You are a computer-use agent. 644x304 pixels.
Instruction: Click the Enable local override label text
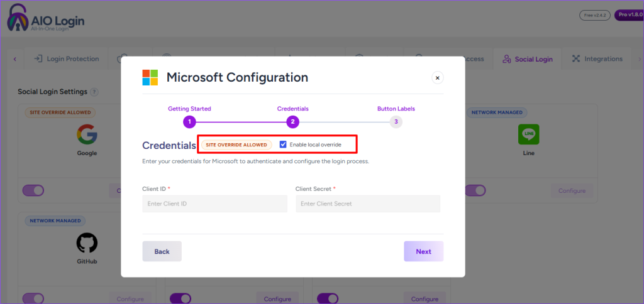point(316,145)
